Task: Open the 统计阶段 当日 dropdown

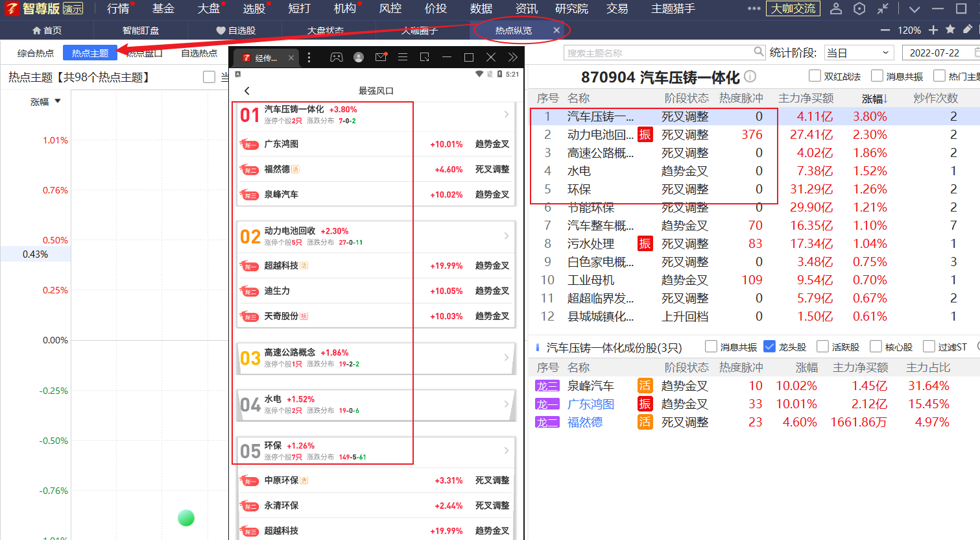Action: 859,53
